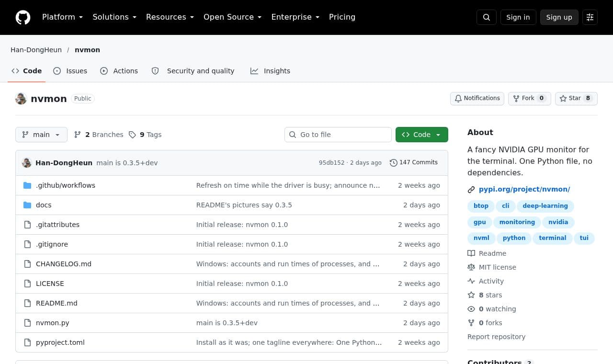613x364 pixels.
Task: Open the LICENSE file
Action: [50, 284]
